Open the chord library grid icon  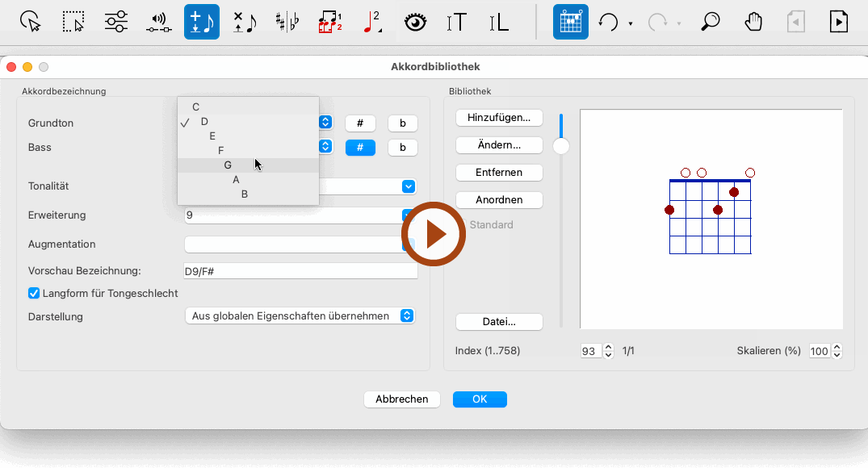[x=570, y=22]
